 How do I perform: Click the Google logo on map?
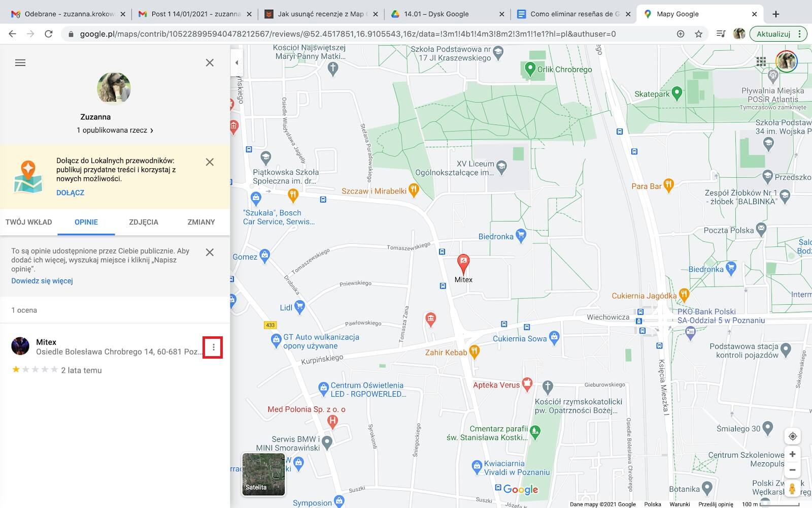pyautogui.click(x=520, y=490)
